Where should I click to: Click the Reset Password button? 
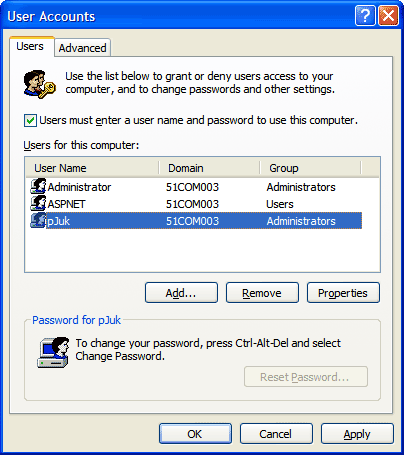(x=306, y=377)
